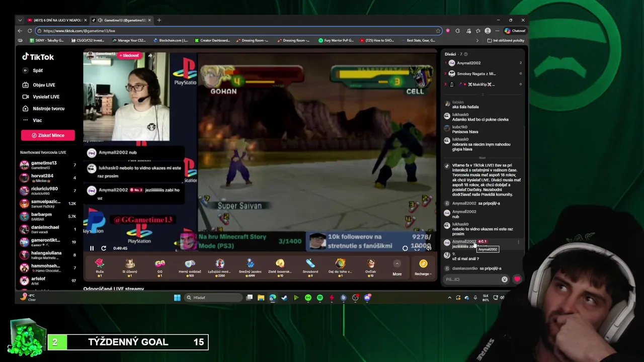This screenshot has height=362, width=644.
Task: Select horvat284 recommended creator
Action: pos(48,177)
